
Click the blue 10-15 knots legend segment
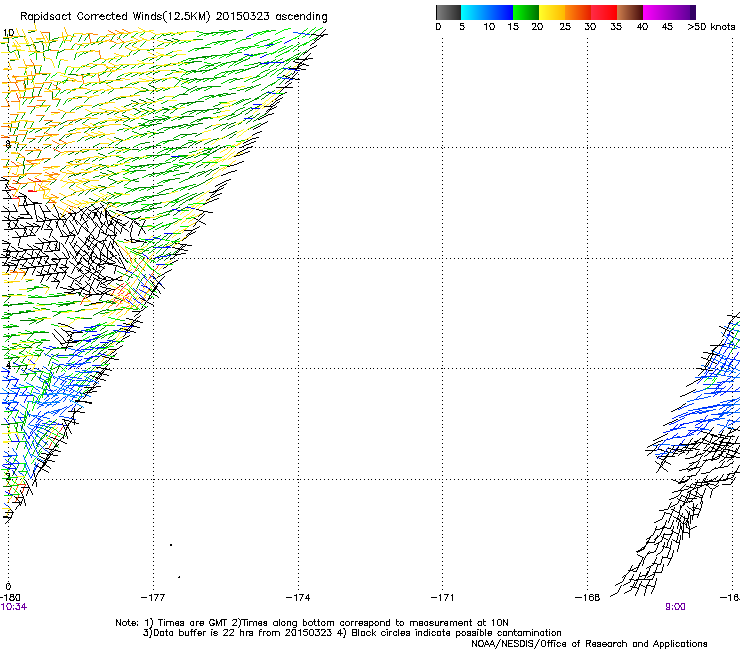(500, 12)
